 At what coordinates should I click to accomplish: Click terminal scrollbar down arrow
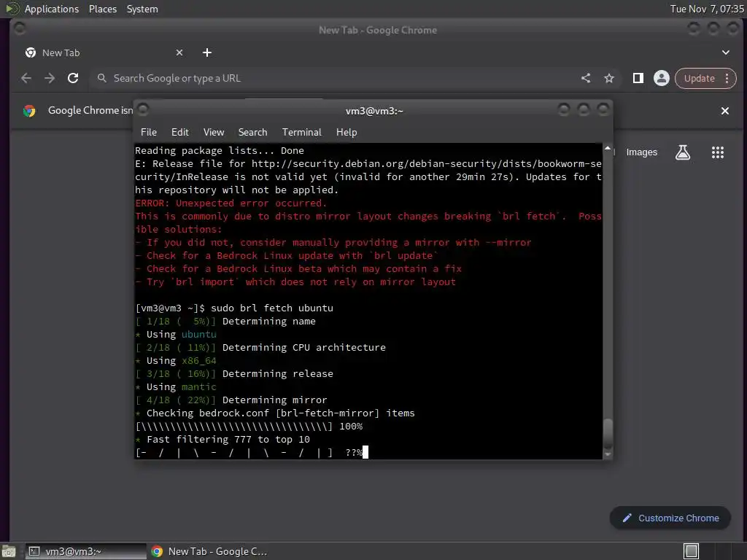click(608, 454)
